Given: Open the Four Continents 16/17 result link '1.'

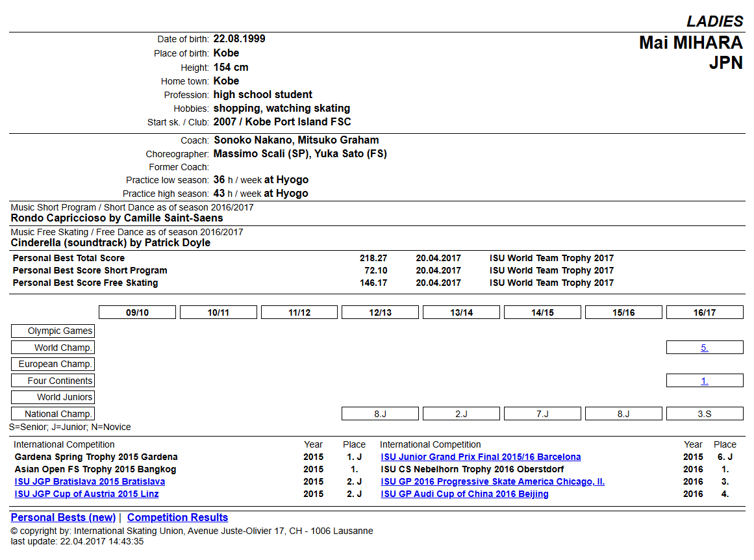Looking at the screenshot, I should tap(705, 381).
